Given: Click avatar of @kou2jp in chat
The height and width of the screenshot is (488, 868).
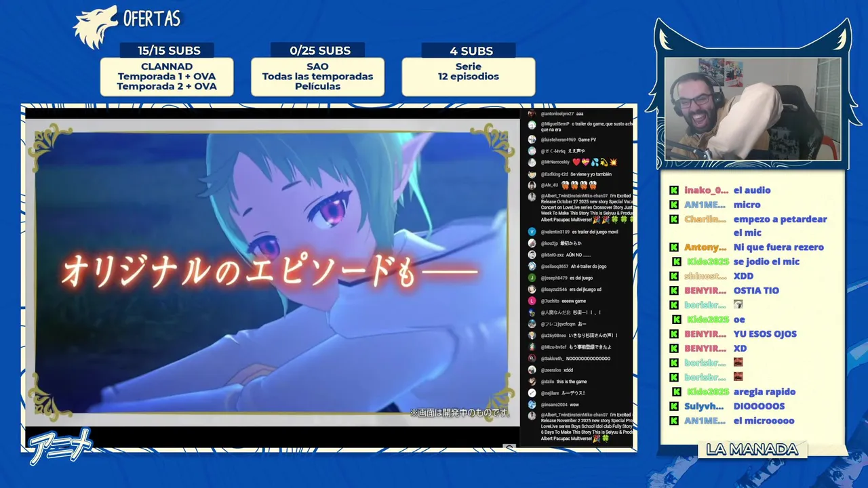Looking at the screenshot, I should (532, 243).
